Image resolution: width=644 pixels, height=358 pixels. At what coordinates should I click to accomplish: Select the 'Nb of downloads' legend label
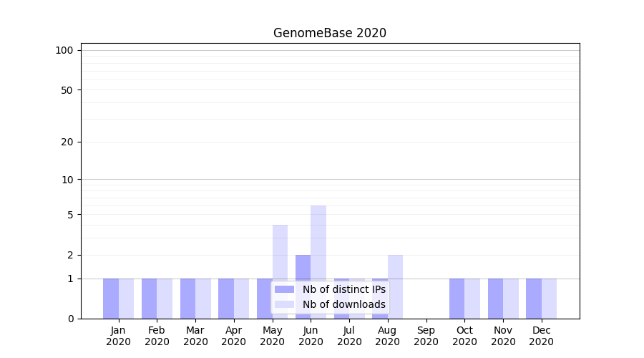(343, 304)
